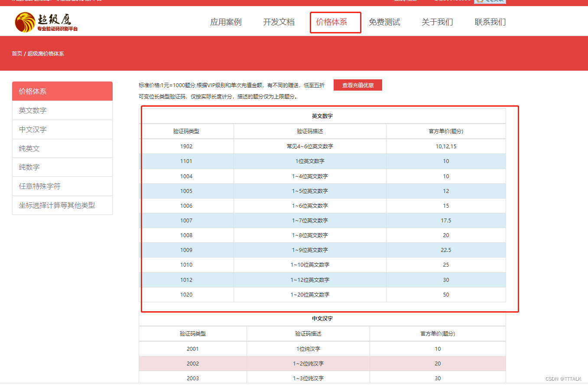
Task: Select 价格体系 sidebar header
Action: [62, 91]
